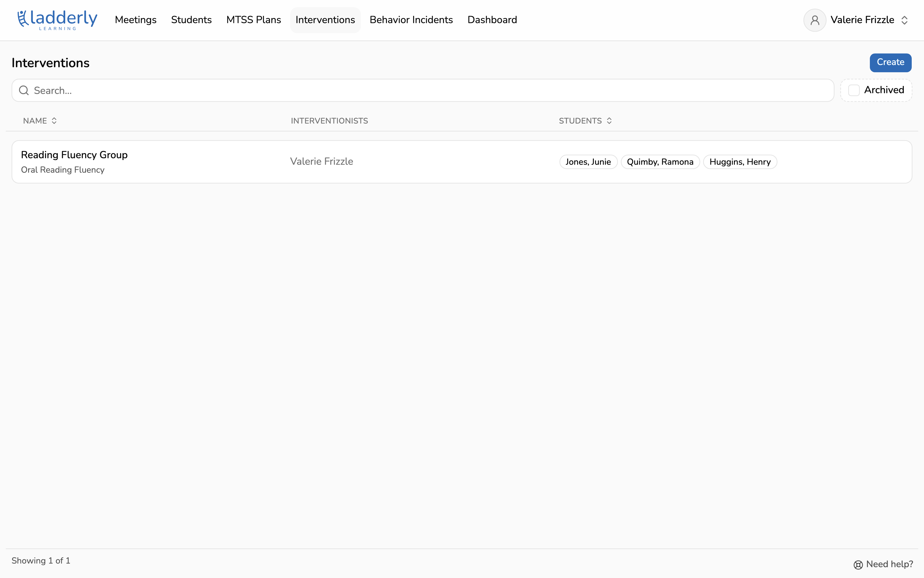Screen dimensions: 924x578
Task: Click the search magnifier icon
Action: (x=24, y=90)
